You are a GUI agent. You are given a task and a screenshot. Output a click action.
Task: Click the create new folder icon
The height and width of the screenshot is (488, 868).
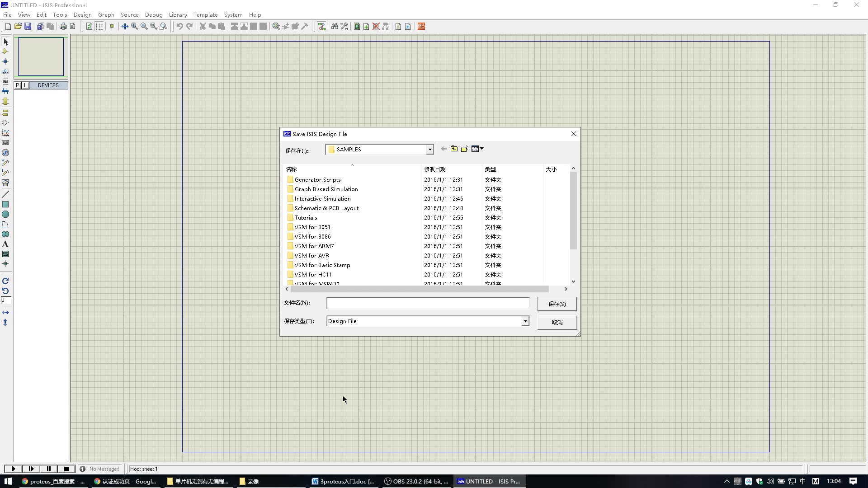coord(464,149)
